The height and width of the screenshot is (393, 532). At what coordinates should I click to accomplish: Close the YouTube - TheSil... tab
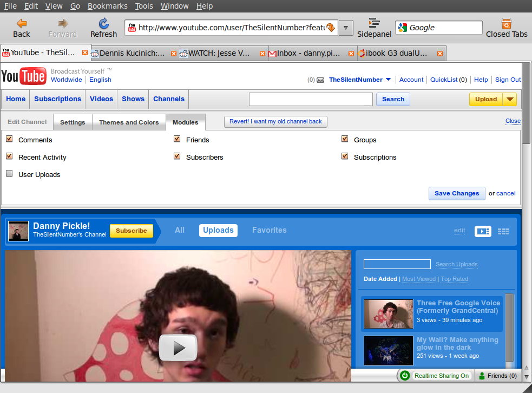tap(85, 53)
